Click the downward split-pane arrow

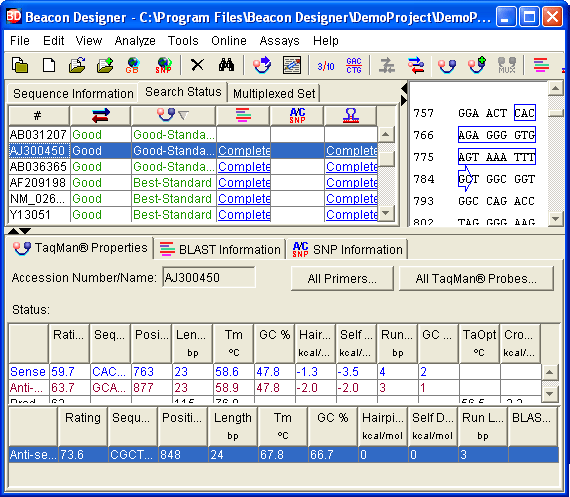(25, 231)
